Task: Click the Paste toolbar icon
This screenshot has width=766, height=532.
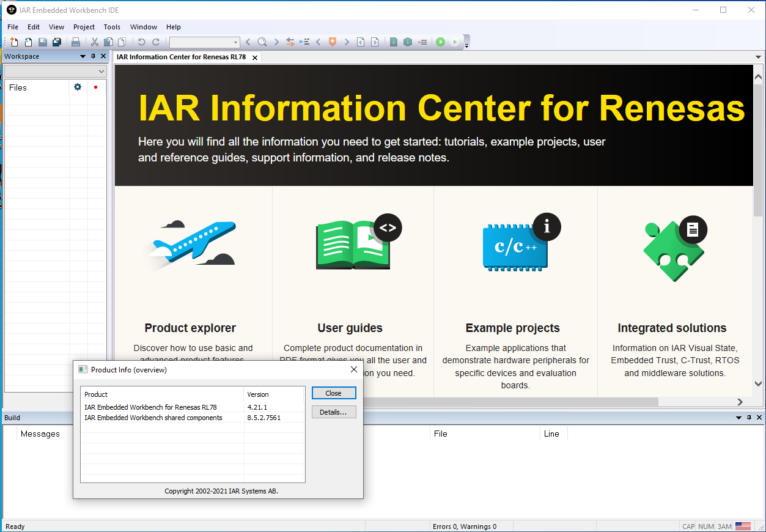Action: point(122,42)
